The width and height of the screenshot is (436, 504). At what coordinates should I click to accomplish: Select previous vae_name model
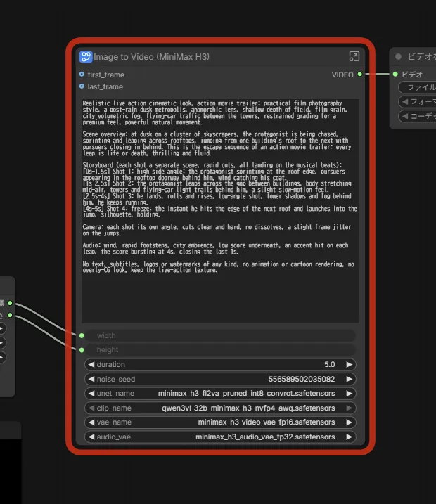point(91,422)
